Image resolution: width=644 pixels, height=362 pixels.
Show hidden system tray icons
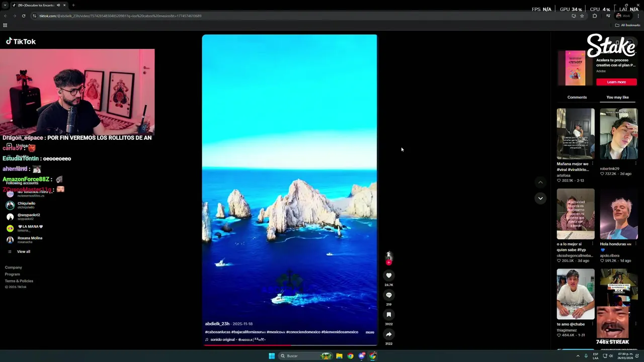click(x=578, y=356)
